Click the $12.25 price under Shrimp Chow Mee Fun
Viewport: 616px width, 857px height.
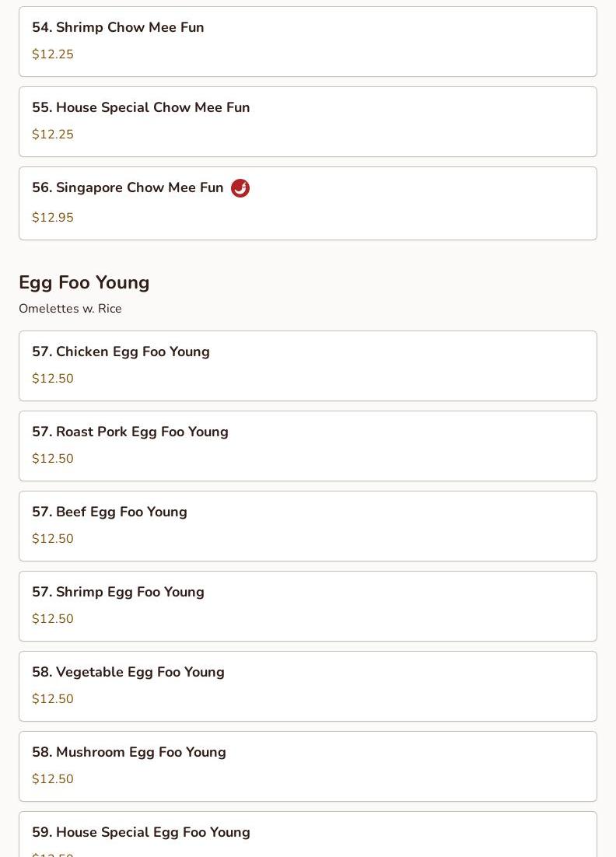(53, 54)
